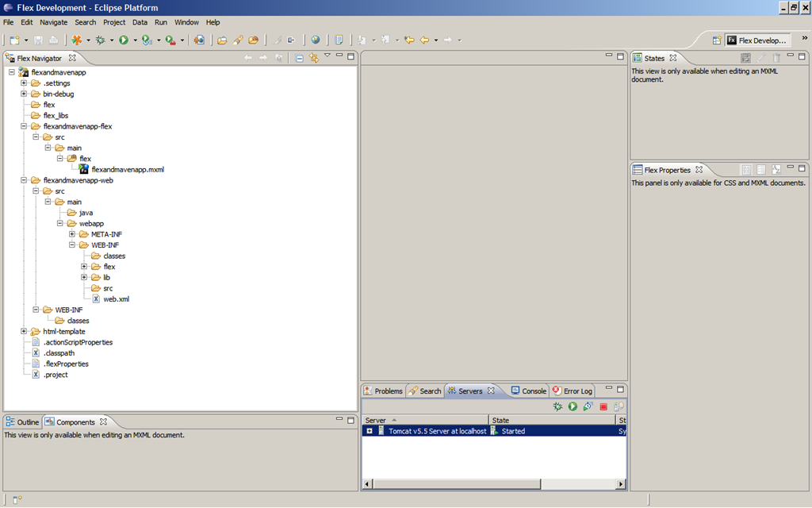Click the Open Perspective icon
This screenshot has width=812, height=508.
tap(717, 40)
